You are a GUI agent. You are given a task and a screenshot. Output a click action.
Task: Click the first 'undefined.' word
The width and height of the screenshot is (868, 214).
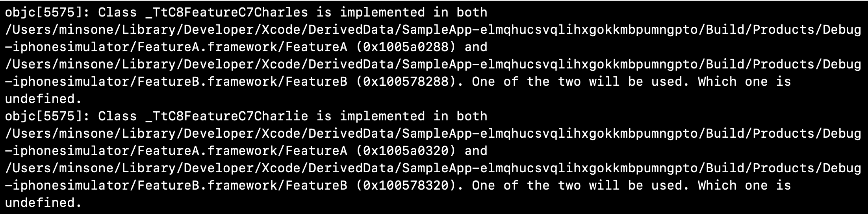[x=43, y=99]
